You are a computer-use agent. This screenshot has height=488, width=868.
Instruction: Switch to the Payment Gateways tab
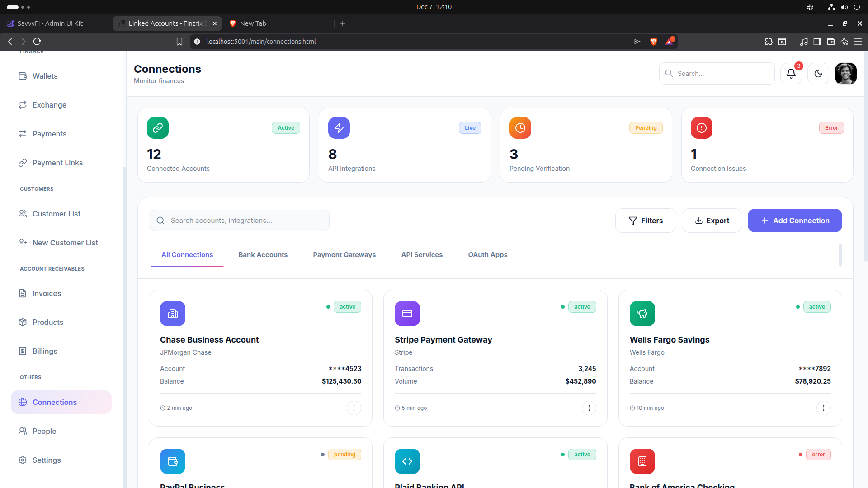[x=344, y=255]
